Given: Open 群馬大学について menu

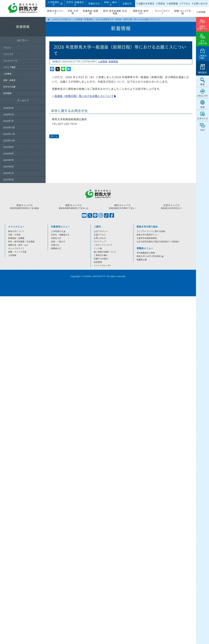Looking at the screenshot, I should 55,12.
